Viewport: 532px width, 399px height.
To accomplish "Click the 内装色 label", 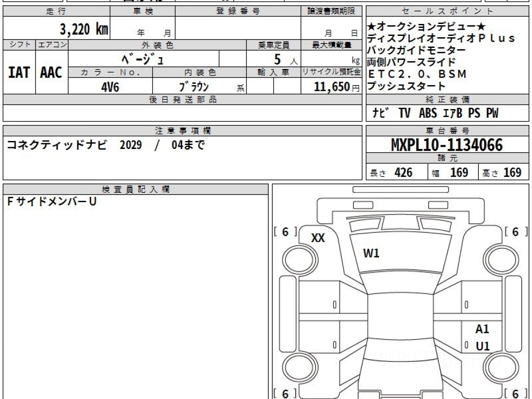I will pyautogui.click(x=199, y=72).
